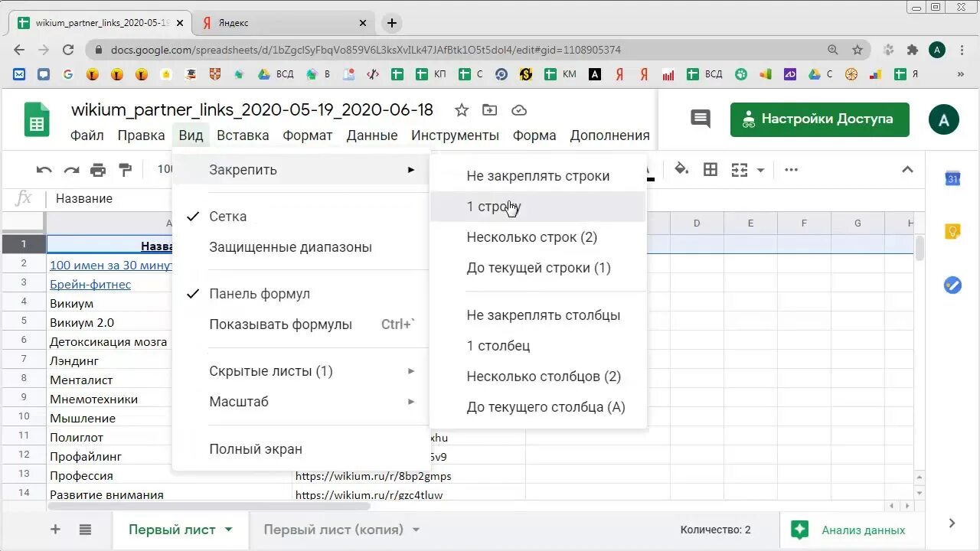Expand the Масштаб submenu
The width and height of the screenshot is (980, 551).
pyautogui.click(x=300, y=402)
